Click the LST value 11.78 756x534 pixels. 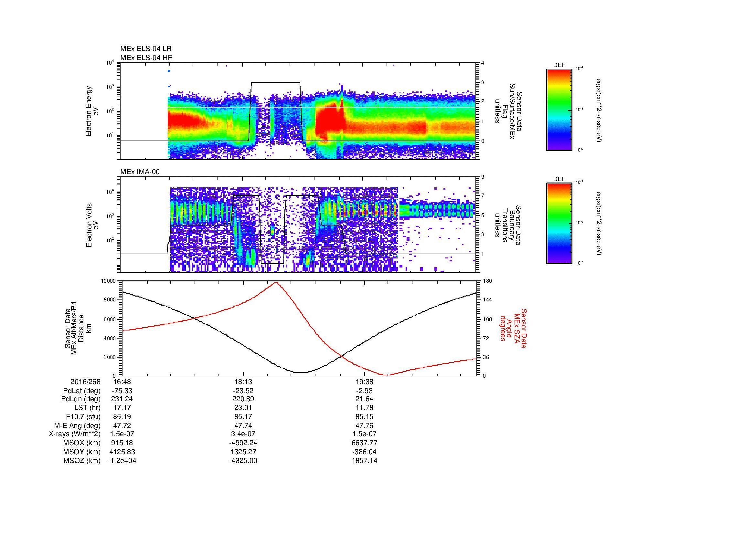(x=365, y=408)
